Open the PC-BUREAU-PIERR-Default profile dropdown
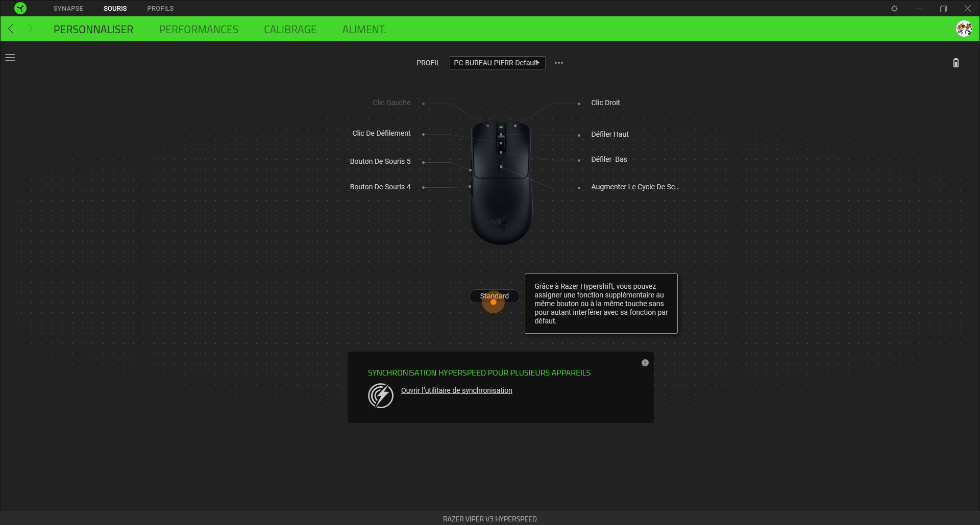Viewport: 980px width, 525px height. 497,63
